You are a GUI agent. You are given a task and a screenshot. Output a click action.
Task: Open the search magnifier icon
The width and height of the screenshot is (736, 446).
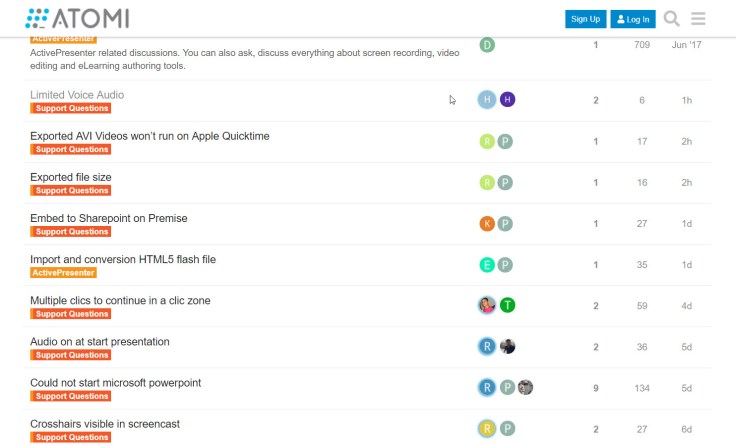coord(672,19)
